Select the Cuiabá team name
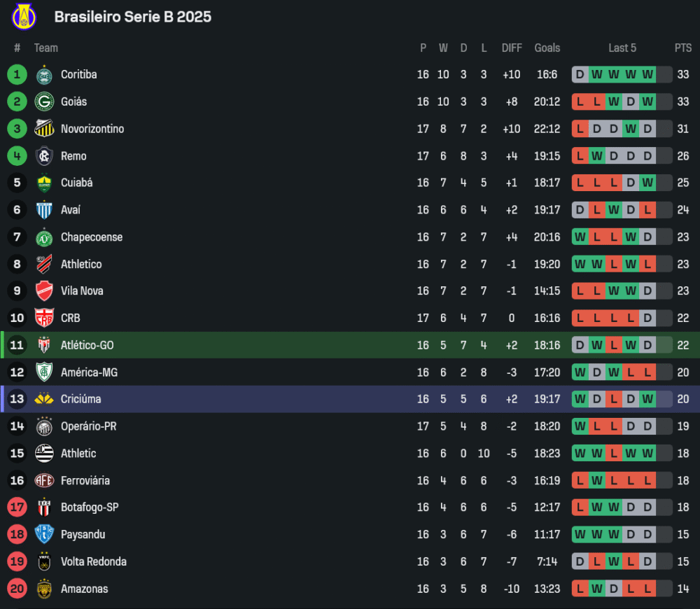This screenshot has height=609, width=700. tap(76, 183)
